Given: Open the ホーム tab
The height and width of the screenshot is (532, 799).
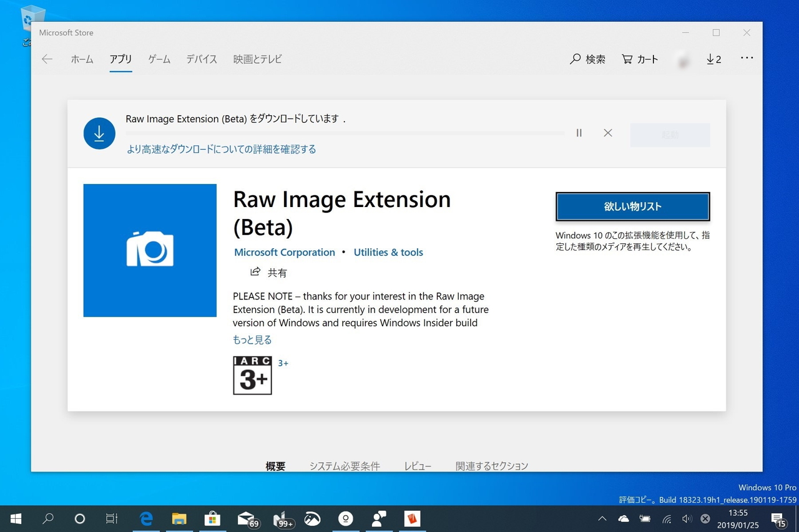Looking at the screenshot, I should 82,59.
